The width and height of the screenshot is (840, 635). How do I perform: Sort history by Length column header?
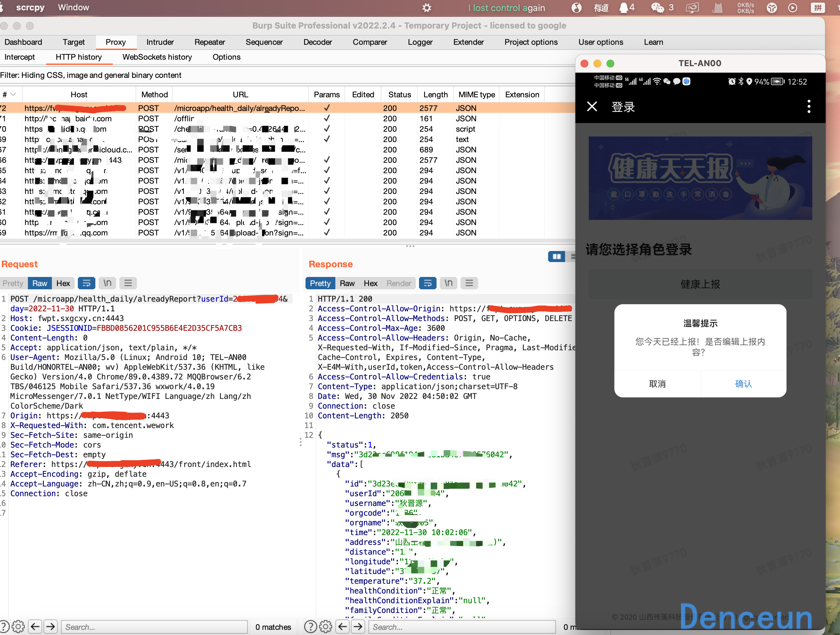pos(436,95)
